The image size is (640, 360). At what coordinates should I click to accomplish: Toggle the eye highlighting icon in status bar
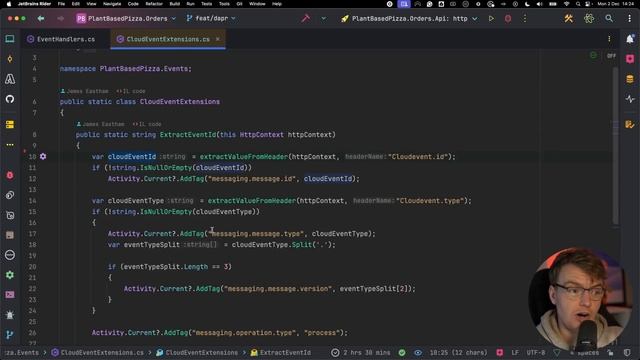pyautogui.click(x=418, y=352)
